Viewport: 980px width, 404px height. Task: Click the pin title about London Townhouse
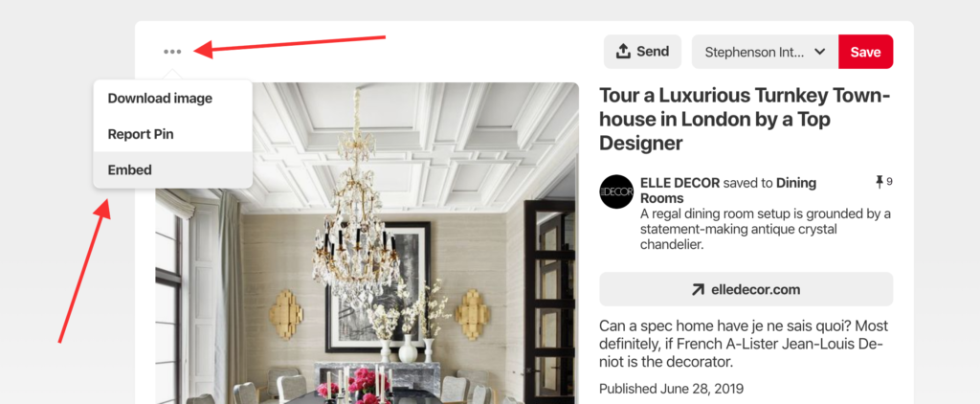pyautogui.click(x=745, y=120)
